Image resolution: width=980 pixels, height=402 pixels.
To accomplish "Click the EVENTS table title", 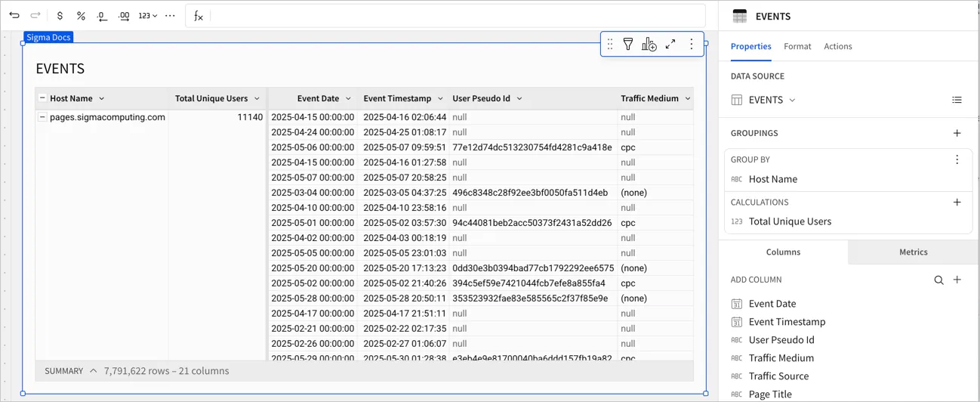I will [x=60, y=69].
